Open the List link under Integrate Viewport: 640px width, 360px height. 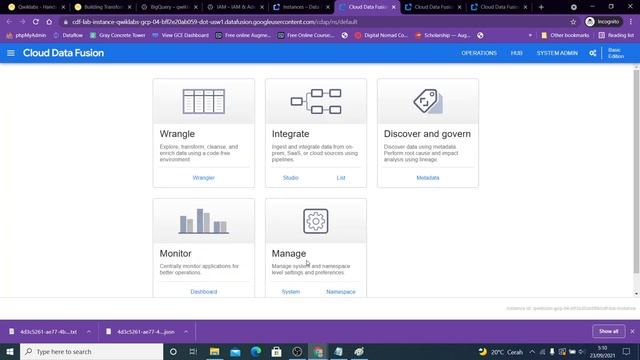coord(341,178)
